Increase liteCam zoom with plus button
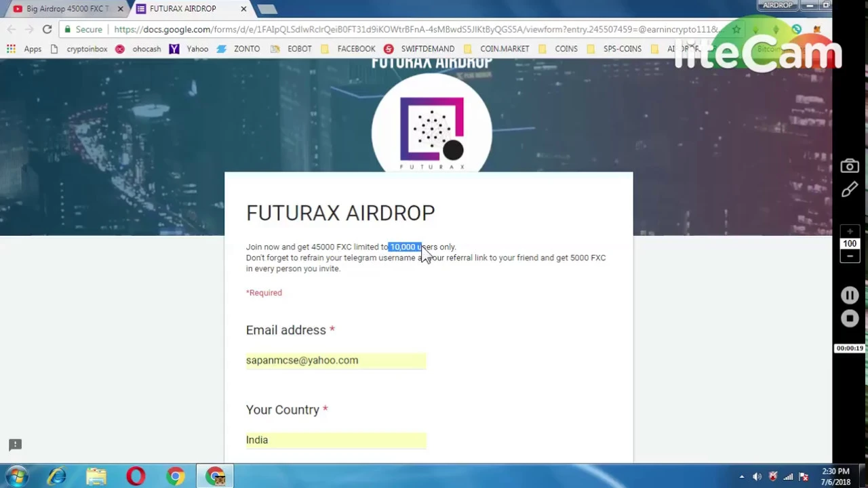 point(850,232)
